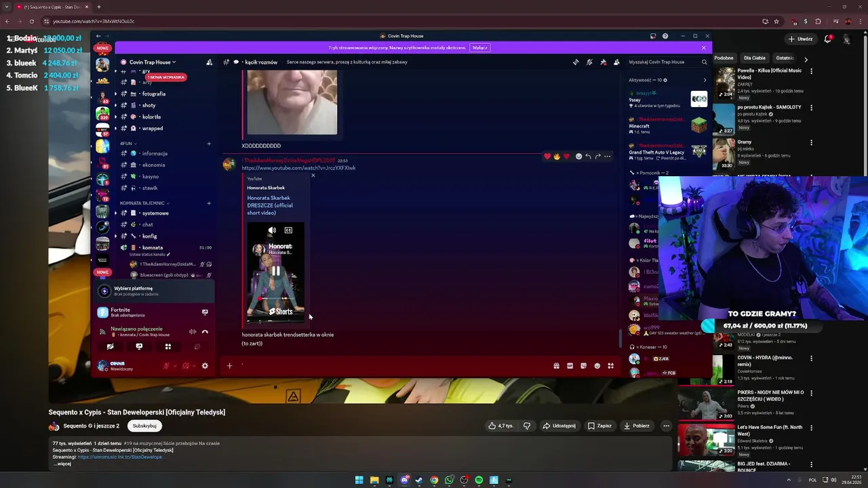Open microphone input options dropdown arrow

175,366
